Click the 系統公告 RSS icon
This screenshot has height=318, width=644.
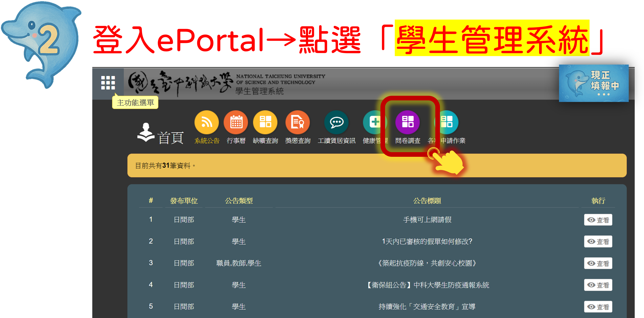(206, 122)
